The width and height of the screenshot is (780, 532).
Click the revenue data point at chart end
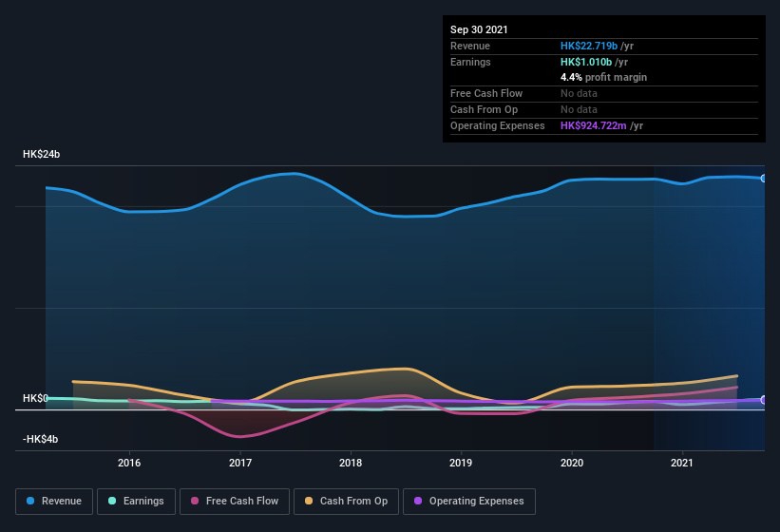point(764,178)
